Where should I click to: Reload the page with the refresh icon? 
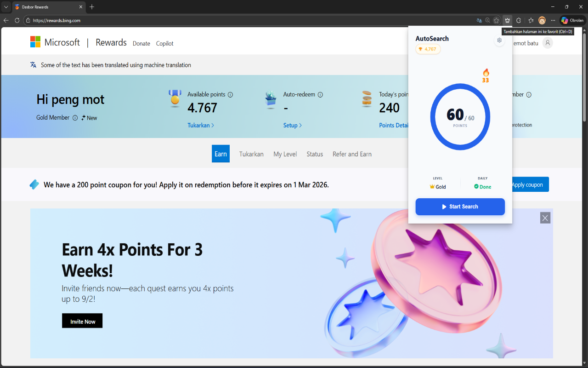point(17,20)
